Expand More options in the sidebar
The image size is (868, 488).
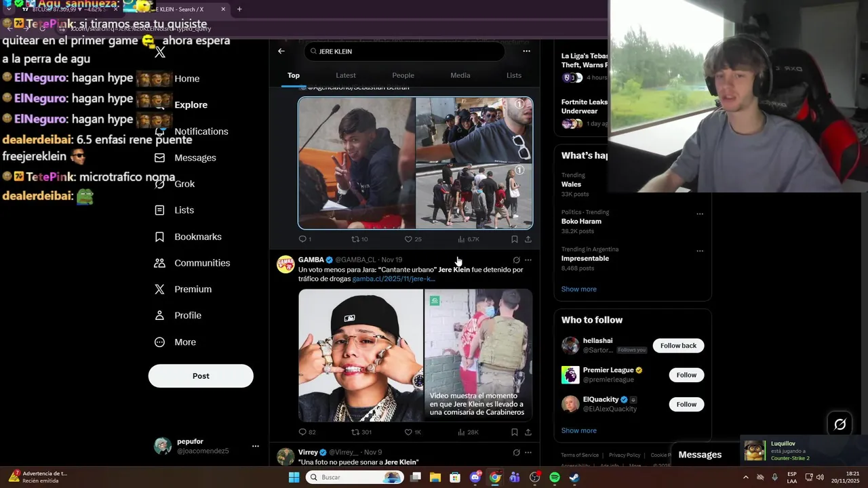[175, 342]
